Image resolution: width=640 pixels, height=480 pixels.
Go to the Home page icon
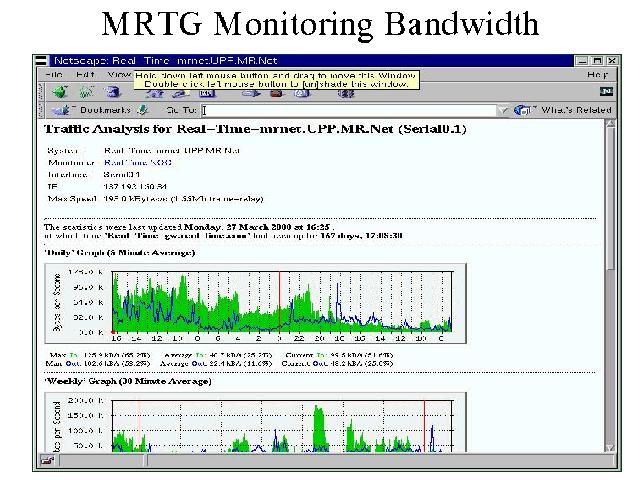[156, 94]
